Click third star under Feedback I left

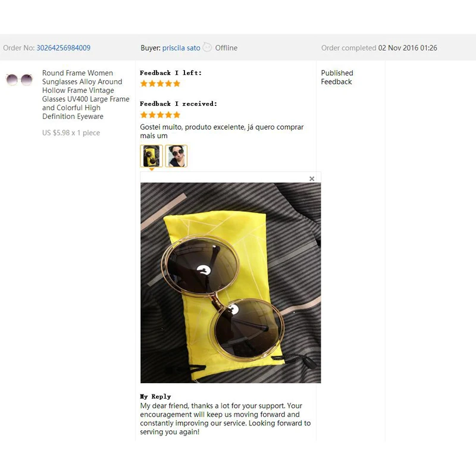point(160,83)
